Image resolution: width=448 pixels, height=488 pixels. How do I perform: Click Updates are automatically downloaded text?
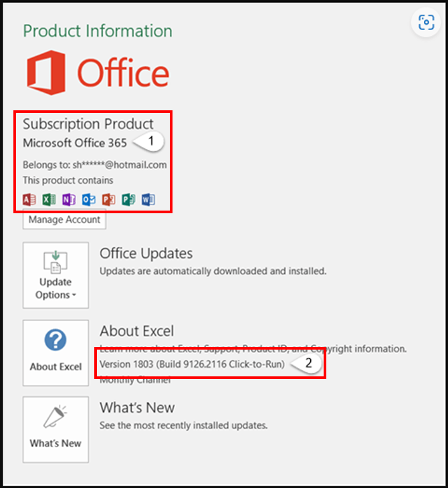point(213,271)
